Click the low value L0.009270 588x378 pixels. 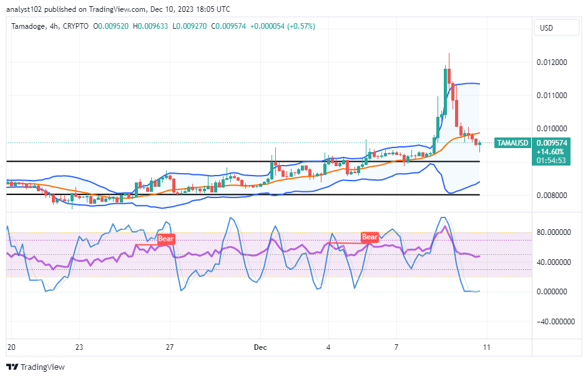[189, 26]
